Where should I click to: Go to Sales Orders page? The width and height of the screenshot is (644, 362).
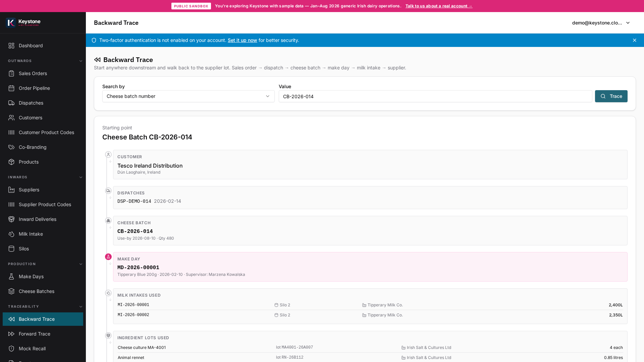tap(43, 73)
